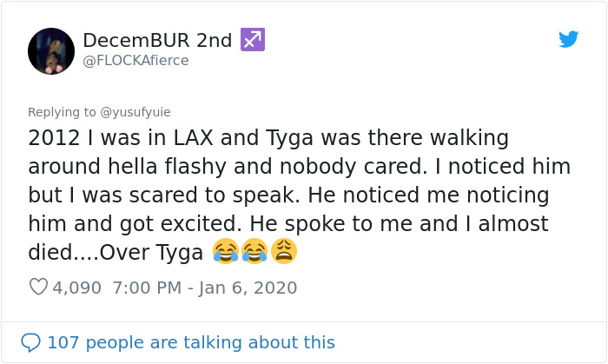Open the DecemBUR 2nd display name
This screenshot has width=608, height=364.
157,41
